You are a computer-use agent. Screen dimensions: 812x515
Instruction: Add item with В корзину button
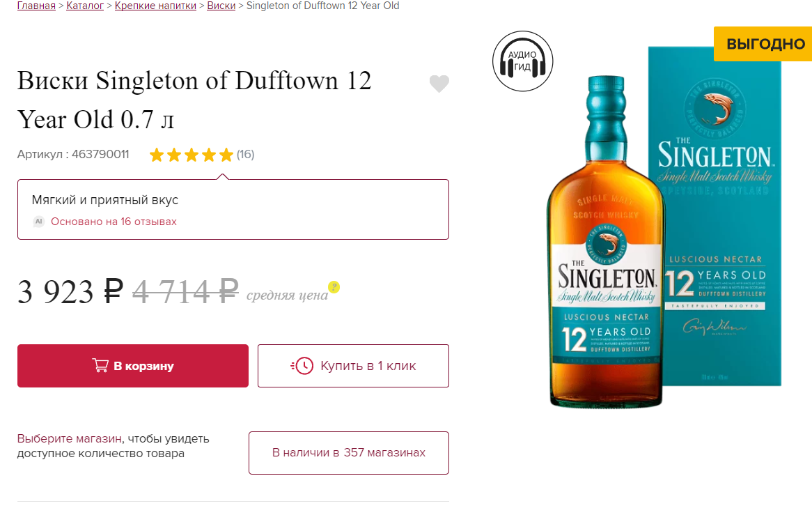point(132,366)
